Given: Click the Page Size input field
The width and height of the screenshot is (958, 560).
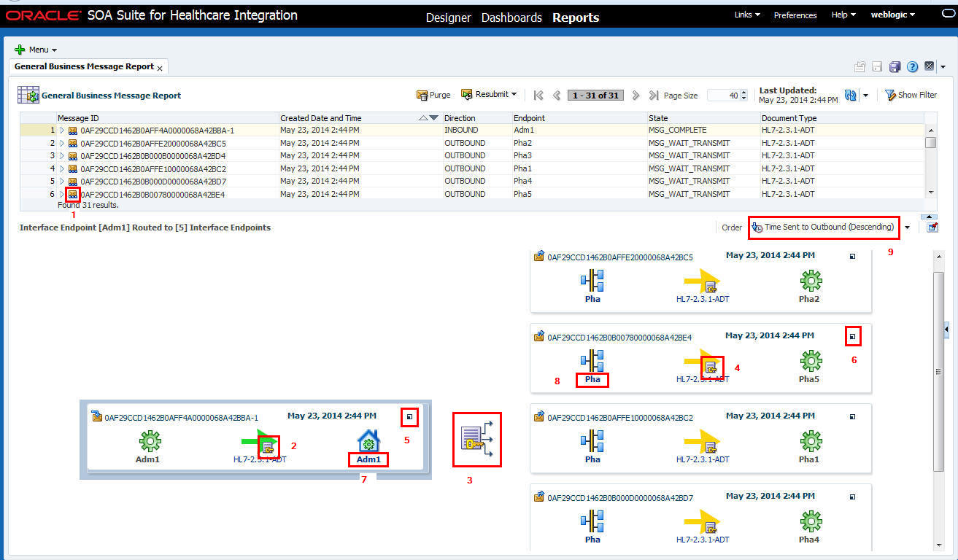Looking at the screenshot, I should 723,96.
